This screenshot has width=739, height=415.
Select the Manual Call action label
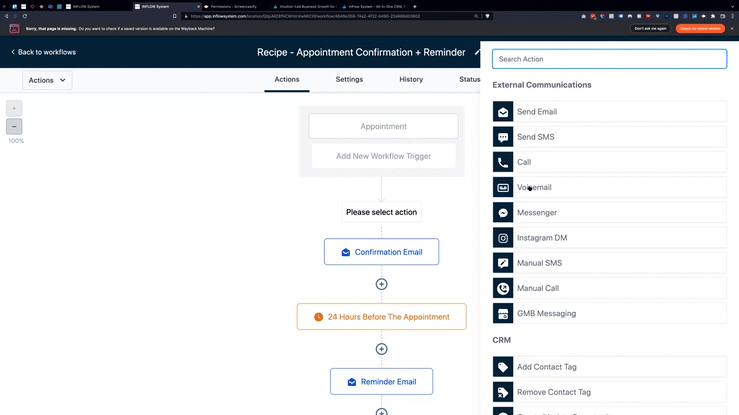click(x=538, y=288)
